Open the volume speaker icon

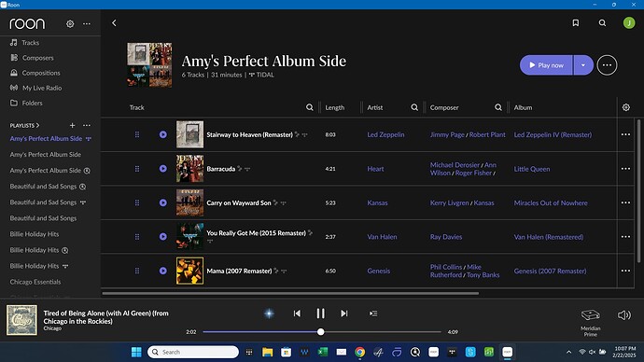click(623, 314)
